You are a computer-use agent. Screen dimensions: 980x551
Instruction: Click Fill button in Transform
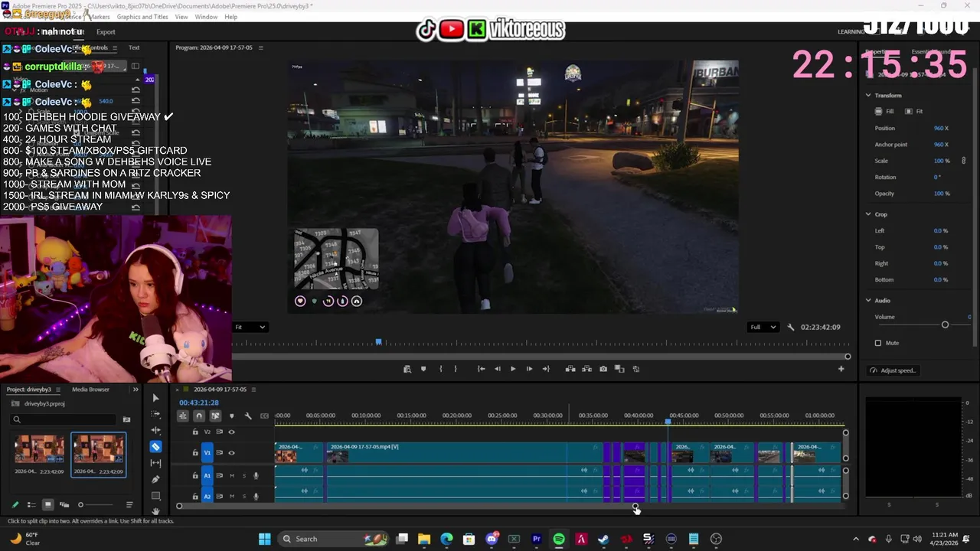coord(884,112)
